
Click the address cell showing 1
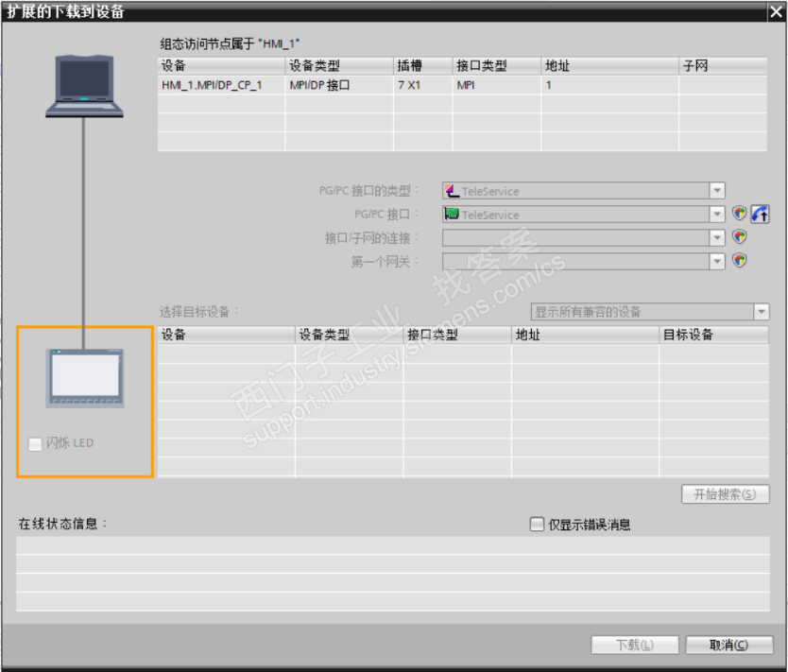point(610,85)
